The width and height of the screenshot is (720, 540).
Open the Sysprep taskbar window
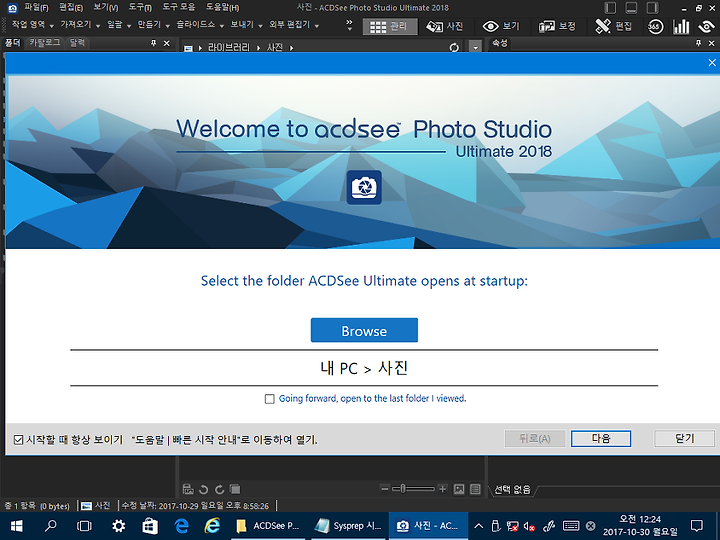(349, 526)
